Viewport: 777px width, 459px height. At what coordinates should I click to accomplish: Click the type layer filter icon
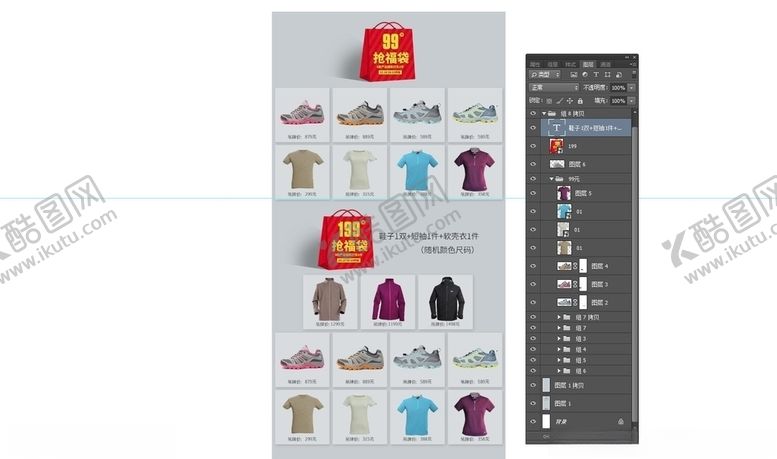(x=596, y=74)
